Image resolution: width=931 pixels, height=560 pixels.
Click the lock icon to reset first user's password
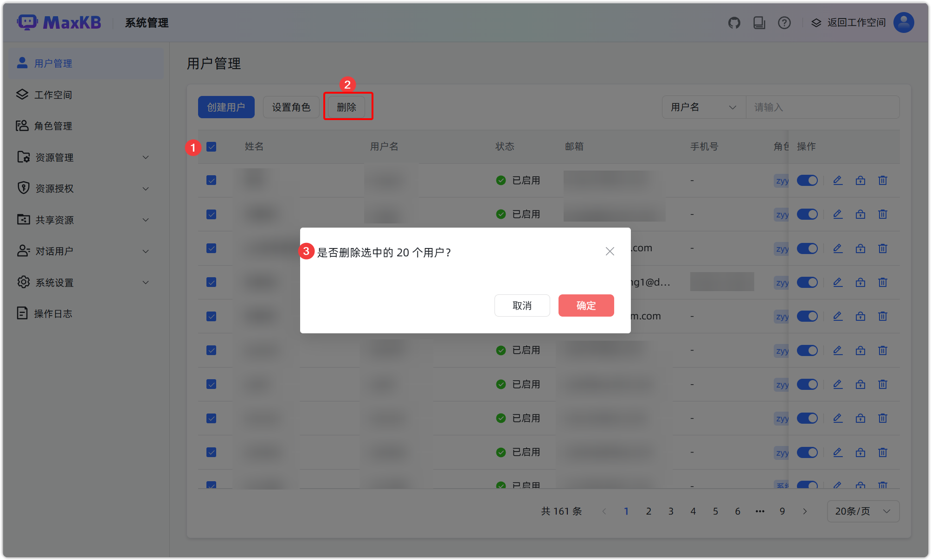[x=860, y=180]
